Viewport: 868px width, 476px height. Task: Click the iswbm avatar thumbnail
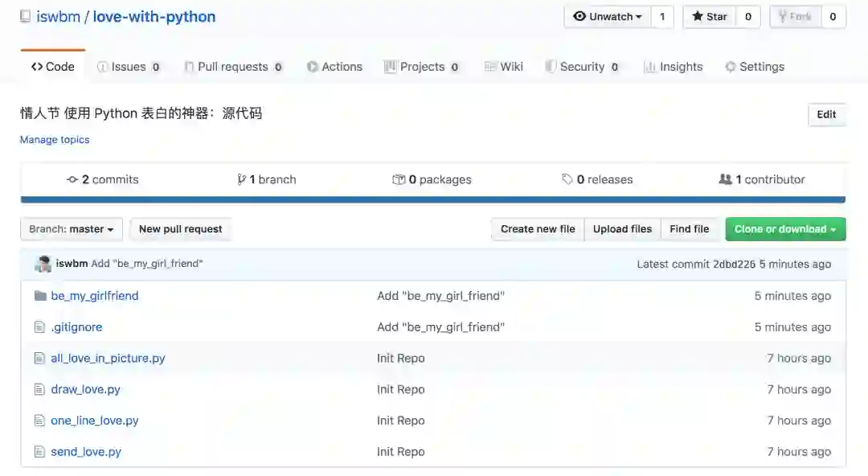[43, 264]
